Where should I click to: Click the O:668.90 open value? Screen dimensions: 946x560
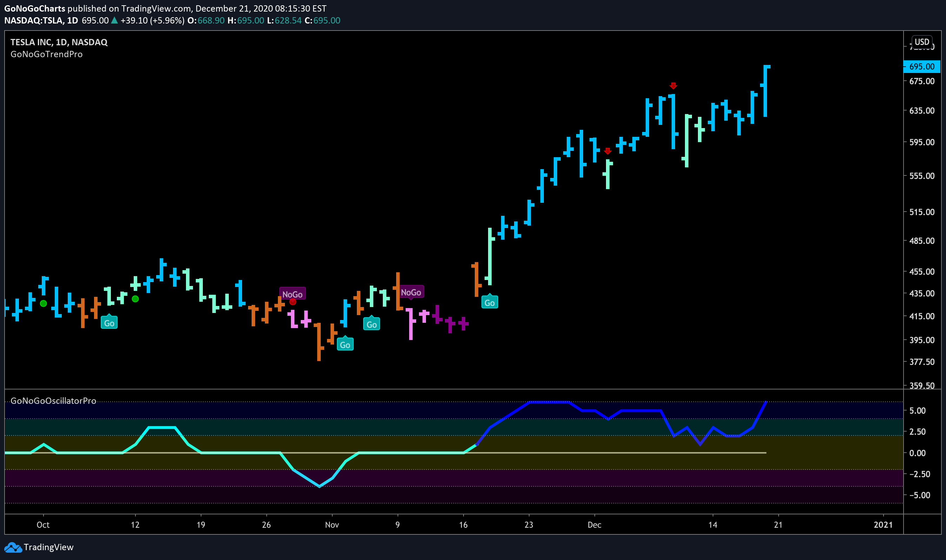click(206, 20)
